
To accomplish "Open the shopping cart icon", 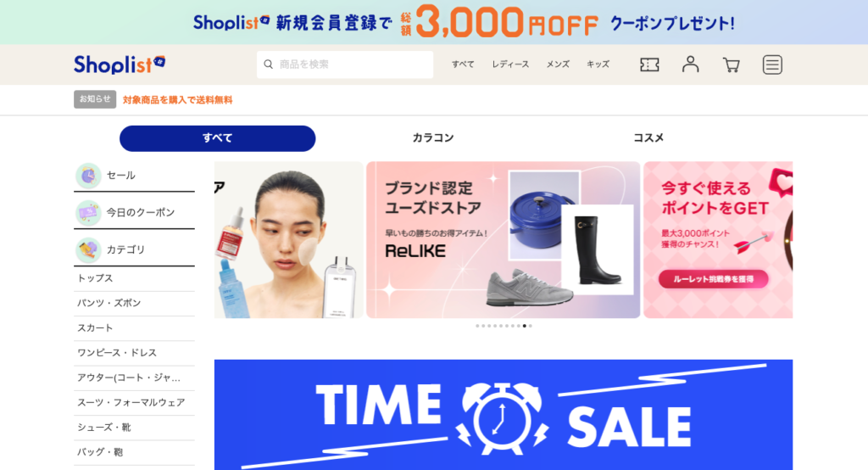I will pyautogui.click(x=732, y=64).
